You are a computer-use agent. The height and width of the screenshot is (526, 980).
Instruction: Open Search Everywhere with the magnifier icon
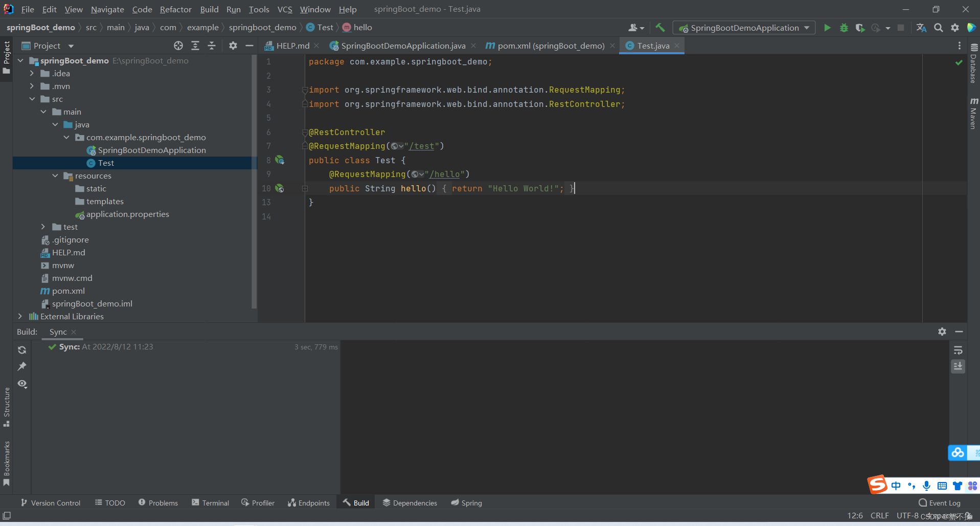[x=939, y=28]
